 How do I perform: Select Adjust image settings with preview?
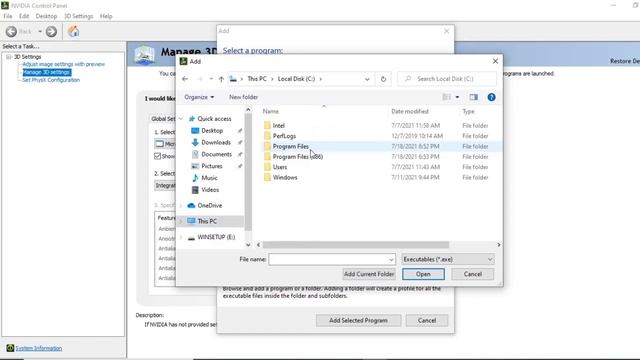(64, 64)
